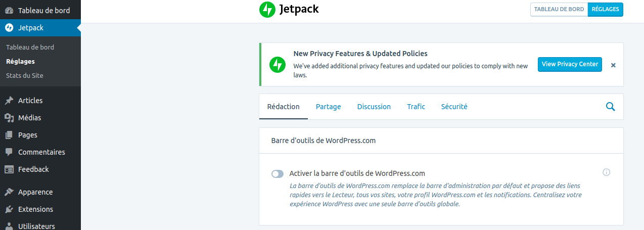Viewport: 644px width, 230px height.
Task: Click the View Privacy Center button
Action: pyautogui.click(x=570, y=64)
